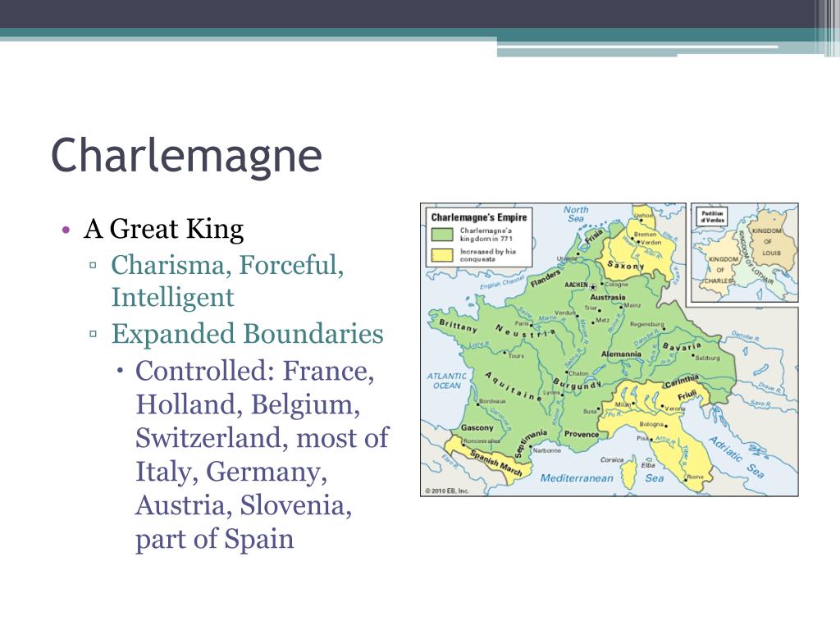Click the text "Controlled: France,"
This screenshot has height=630, width=840.
(x=255, y=371)
